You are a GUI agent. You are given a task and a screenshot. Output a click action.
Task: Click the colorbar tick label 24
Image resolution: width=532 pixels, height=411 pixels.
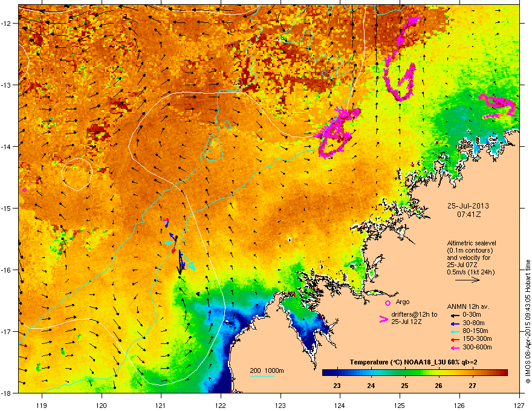[x=371, y=386]
